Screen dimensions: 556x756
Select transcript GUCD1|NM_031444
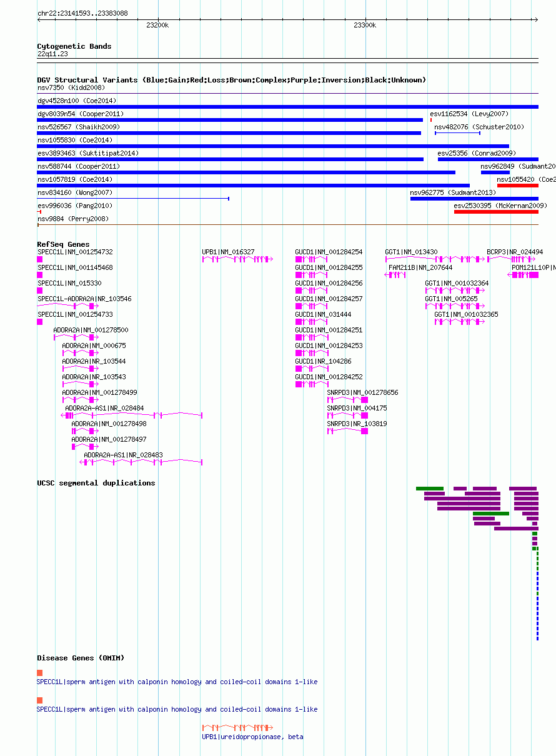(323, 315)
